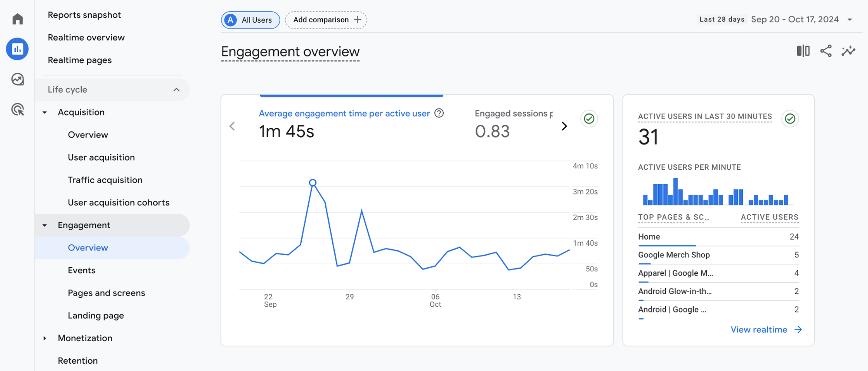Collapse the Acquisition tree arrow
Viewport: 868px width, 371px height.
[x=45, y=112]
